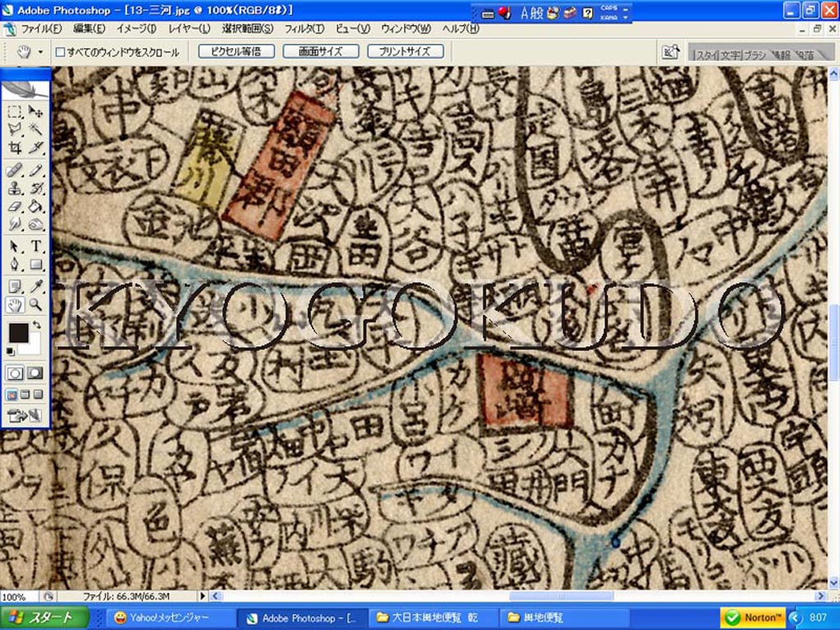This screenshot has height=630, width=840.
Task: Switch to full screen mode
Action: pos(38,395)
